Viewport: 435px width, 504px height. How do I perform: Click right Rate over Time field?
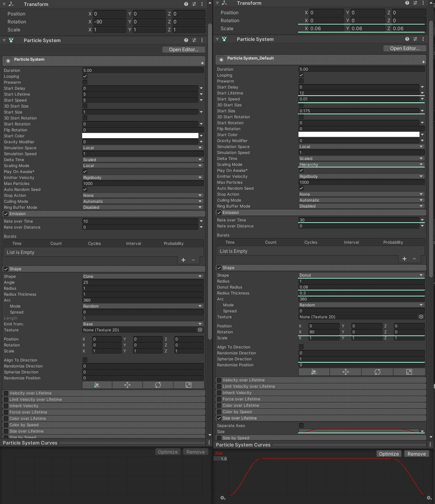(x=359, y=220)
